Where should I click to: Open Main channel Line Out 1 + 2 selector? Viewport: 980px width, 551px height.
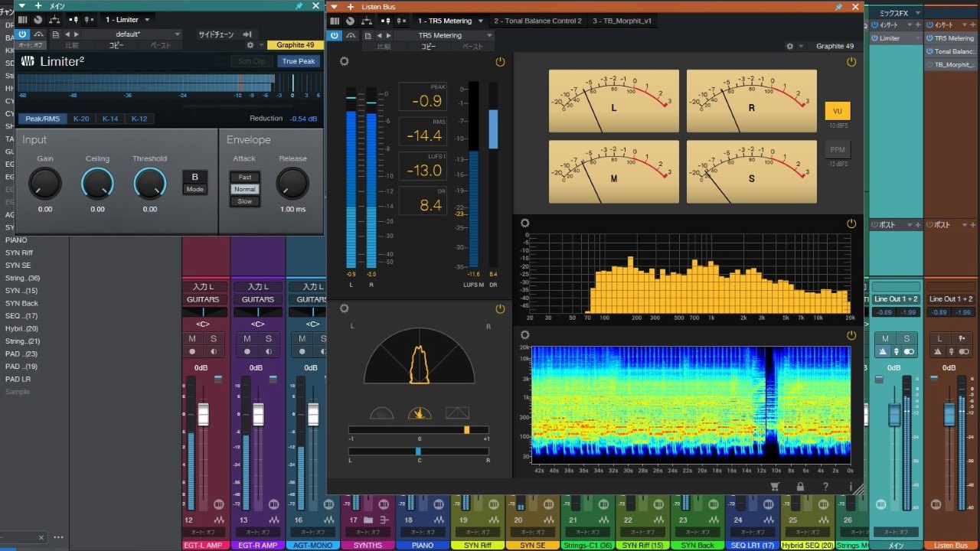coord(894,299)
